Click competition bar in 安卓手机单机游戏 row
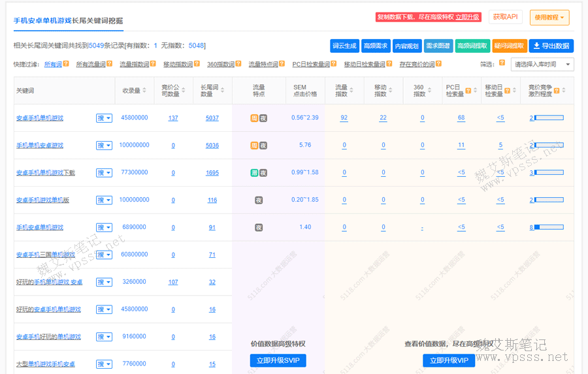The image size is (588, 374). [549, 117]
